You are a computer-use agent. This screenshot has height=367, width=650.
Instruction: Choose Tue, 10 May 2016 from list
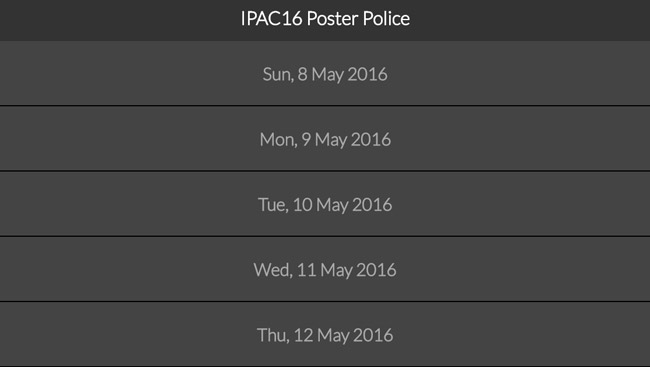tap(325, 204)
